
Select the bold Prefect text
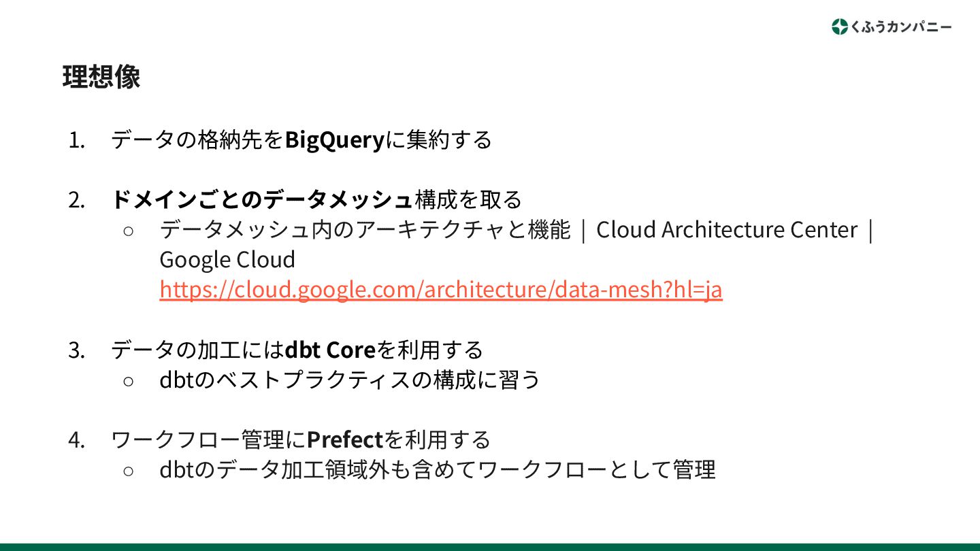[x=345, y=439]
